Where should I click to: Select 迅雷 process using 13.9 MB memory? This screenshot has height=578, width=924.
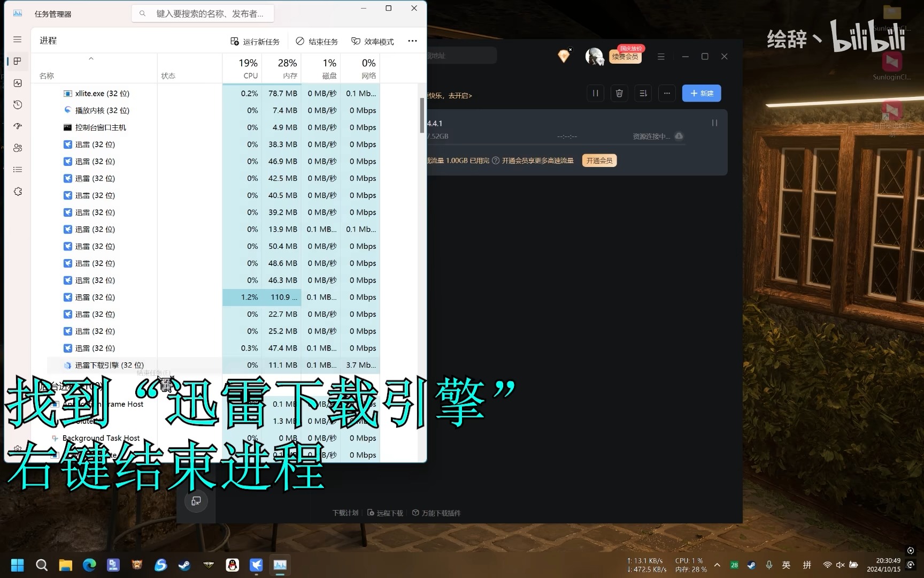pos(214,229)
